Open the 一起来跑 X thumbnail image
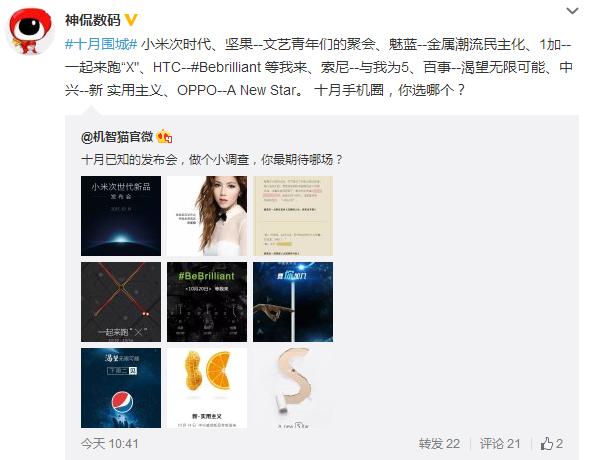This screenshot has height=460, width=590. click(x=121, y=302)
